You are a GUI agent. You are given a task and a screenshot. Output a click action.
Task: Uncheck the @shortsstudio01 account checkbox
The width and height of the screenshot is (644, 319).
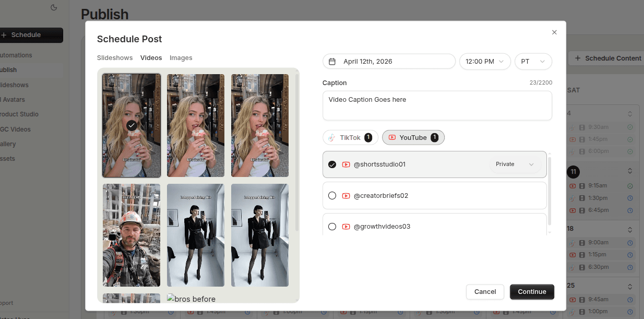(x=332, y=164)
